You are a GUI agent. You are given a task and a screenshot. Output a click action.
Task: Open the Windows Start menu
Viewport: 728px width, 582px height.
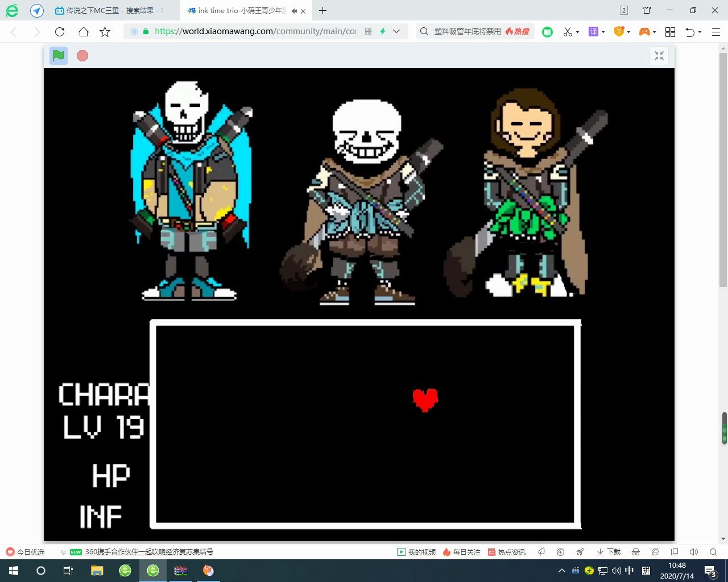pos(14,571)
